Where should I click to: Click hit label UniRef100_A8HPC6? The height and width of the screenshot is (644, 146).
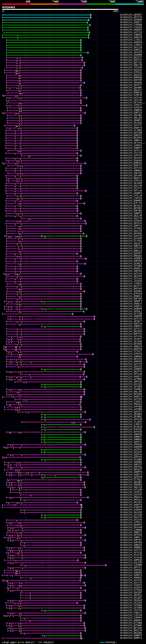pyautogui.click(x=131, y=575)
